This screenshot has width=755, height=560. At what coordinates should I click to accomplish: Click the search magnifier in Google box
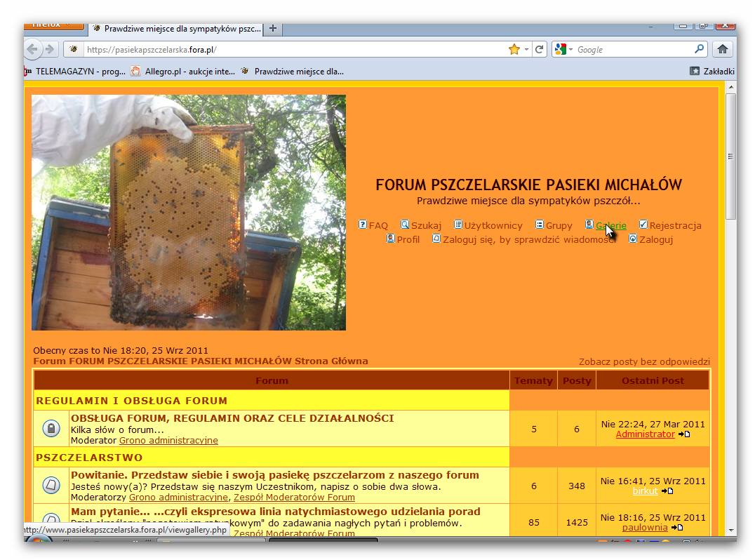click(x=699, y=49)
